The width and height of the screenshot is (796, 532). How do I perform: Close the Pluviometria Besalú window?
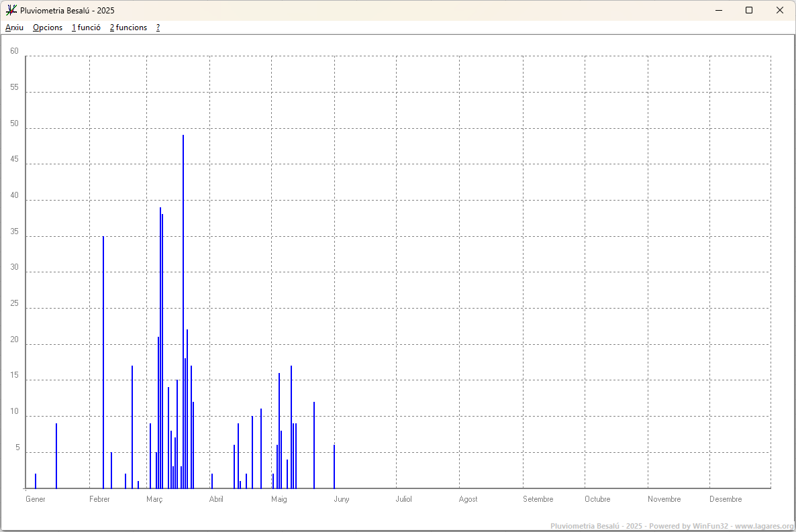click(780, 10)
